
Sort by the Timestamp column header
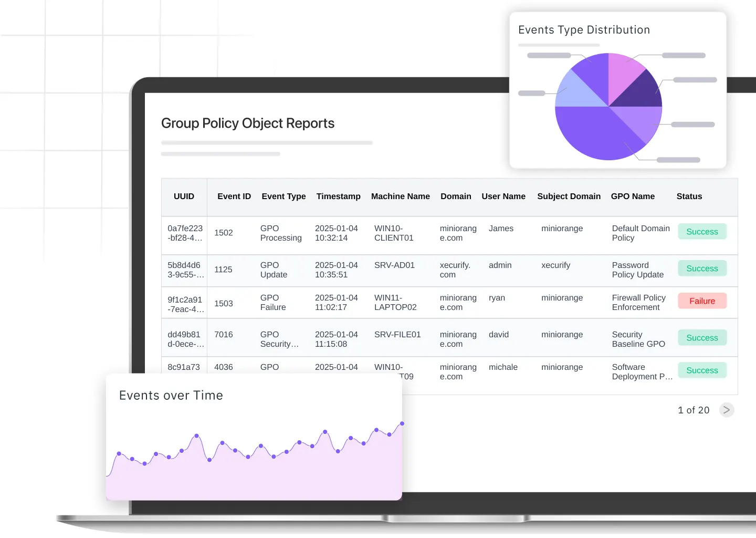tap(338, 196)
